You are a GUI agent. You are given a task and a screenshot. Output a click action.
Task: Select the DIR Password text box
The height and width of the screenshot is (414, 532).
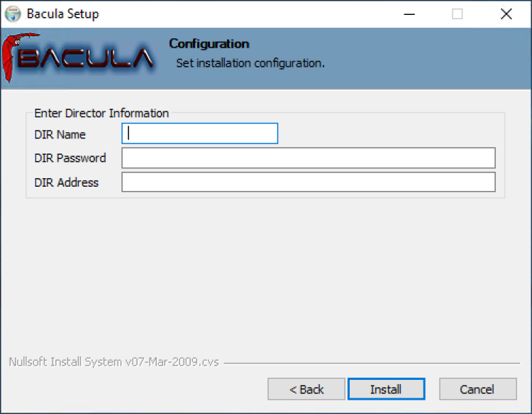pos(309,158)
